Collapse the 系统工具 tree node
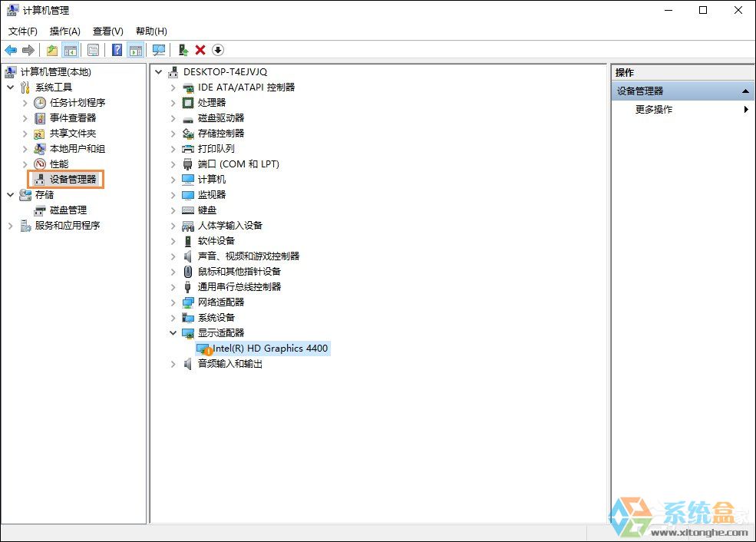Screen dimensions: 756x542 (x=11, y=88)
